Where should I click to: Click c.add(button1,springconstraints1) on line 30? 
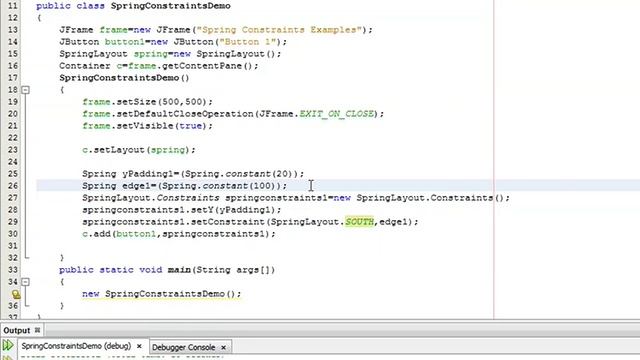click(x=179, y=234)
